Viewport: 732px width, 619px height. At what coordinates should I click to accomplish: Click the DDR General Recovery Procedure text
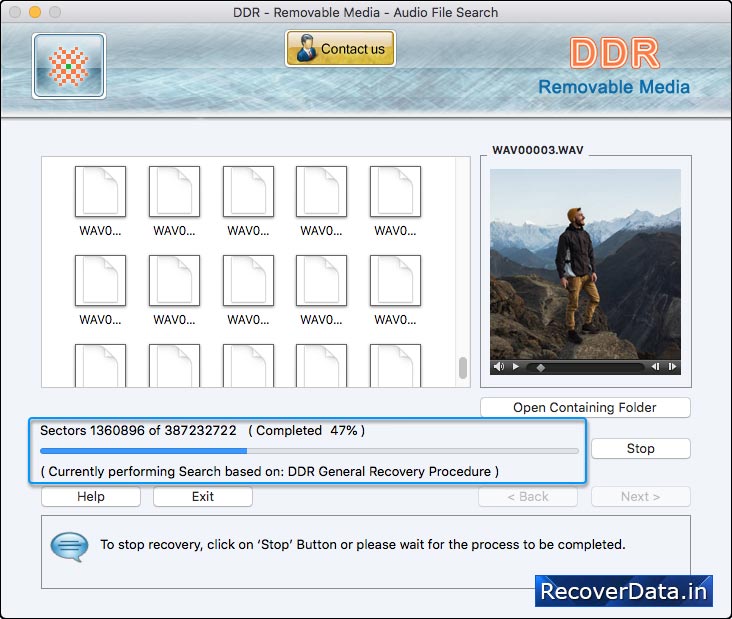coord(389,471)
